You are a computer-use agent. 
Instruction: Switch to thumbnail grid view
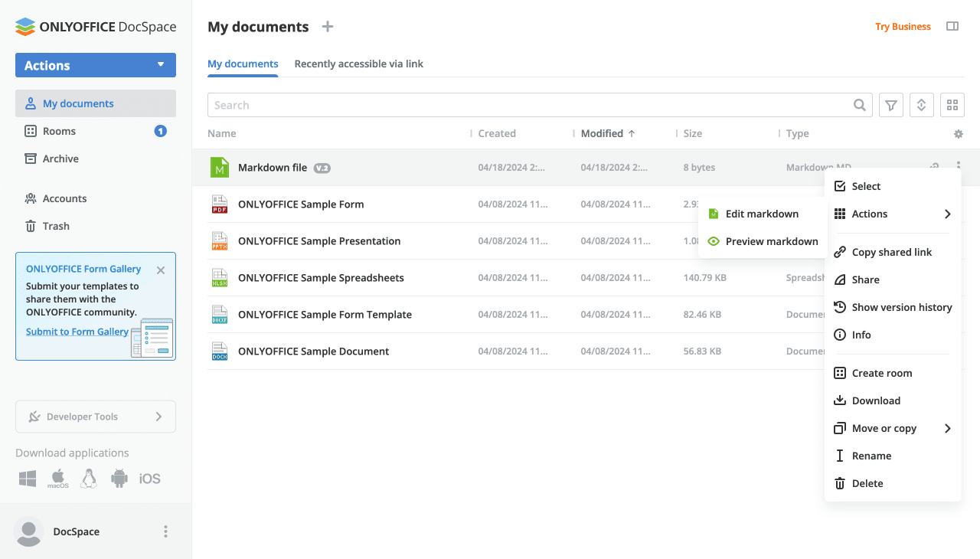(952, 105)
